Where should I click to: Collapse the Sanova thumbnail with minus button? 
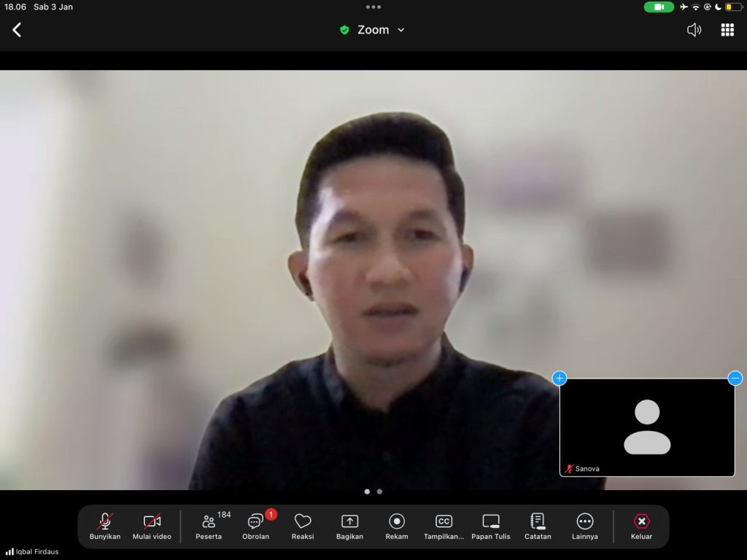click(x=735, y=378)
